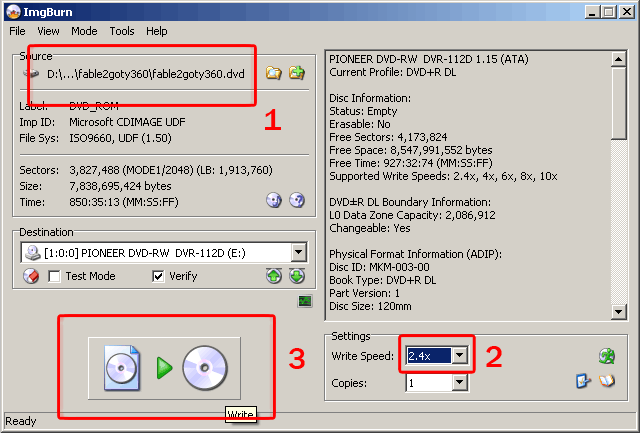Expand the Destination drive dropdown

pyautogui.click(x=299, y=253)
